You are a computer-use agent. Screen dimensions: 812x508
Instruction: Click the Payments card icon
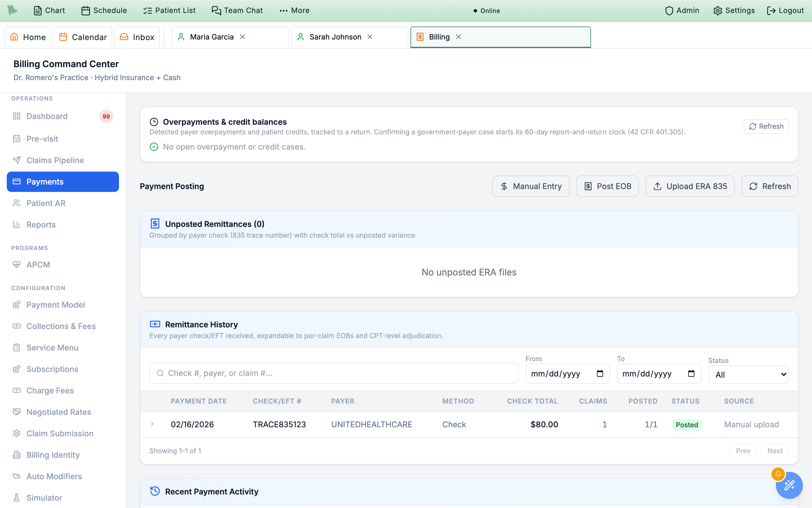[x=16, y=182]
